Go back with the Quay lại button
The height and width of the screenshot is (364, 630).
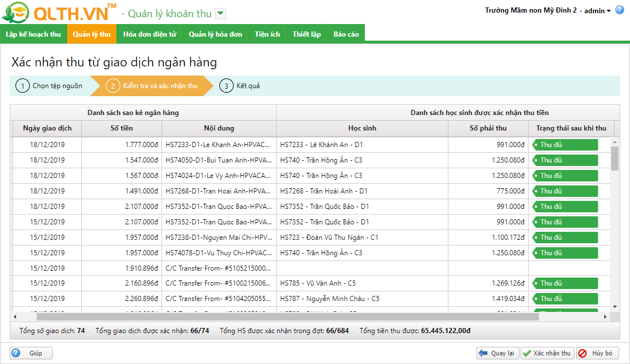(x=497, y=353)
